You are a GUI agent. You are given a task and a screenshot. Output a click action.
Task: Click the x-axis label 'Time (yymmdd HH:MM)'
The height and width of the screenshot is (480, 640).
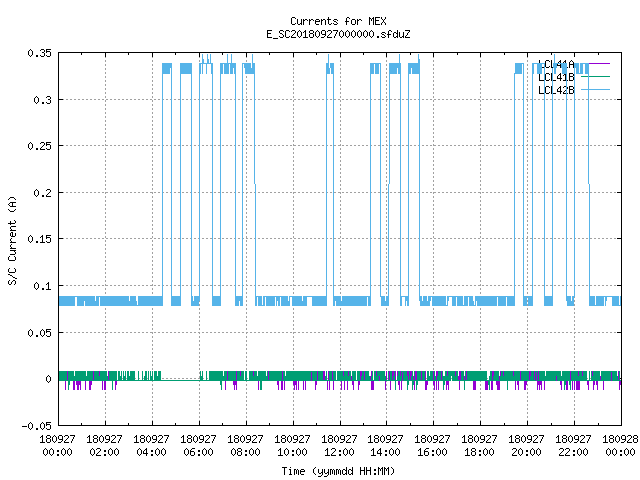(338, 471)
